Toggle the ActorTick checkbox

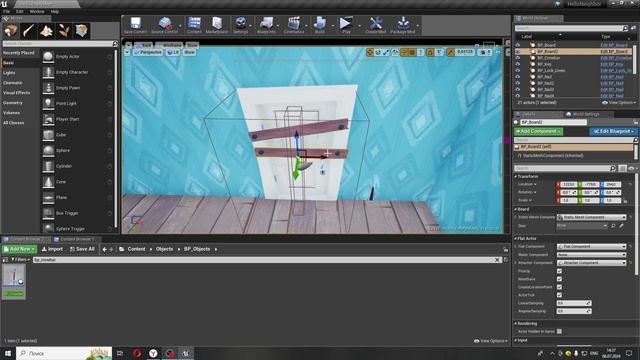pyautogui.click(x=559, y=295)
